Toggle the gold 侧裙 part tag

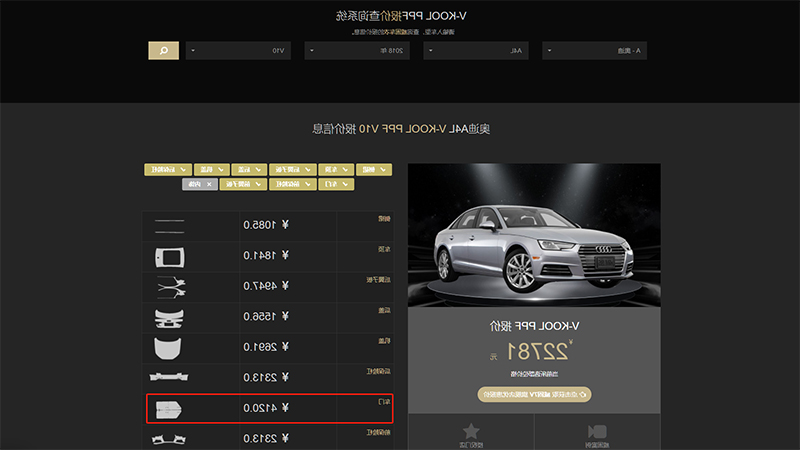coord(374,169)
